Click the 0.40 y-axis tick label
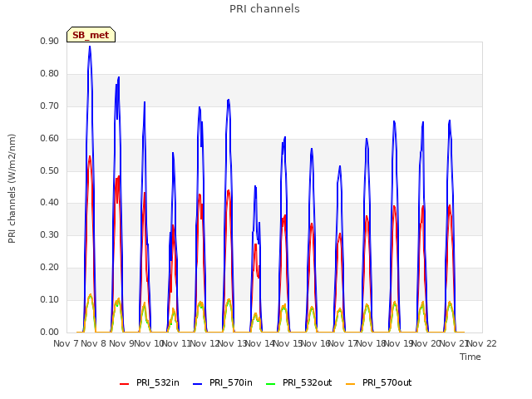The height and width of the screenshot is (399, 532). (50, 203)
